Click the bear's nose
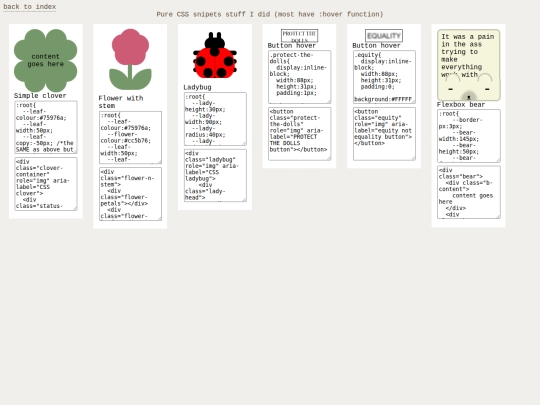The width and height of the screenshot is (540, 405). click(469, 98)
